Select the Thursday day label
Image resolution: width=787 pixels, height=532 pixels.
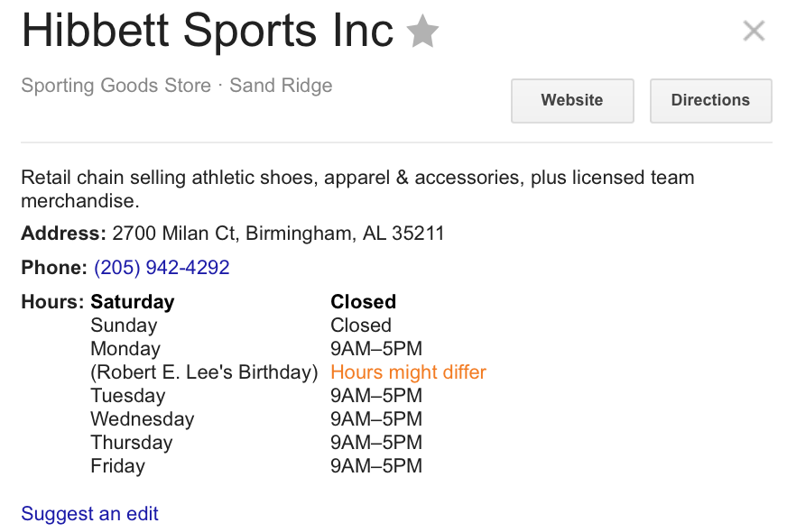132,443
